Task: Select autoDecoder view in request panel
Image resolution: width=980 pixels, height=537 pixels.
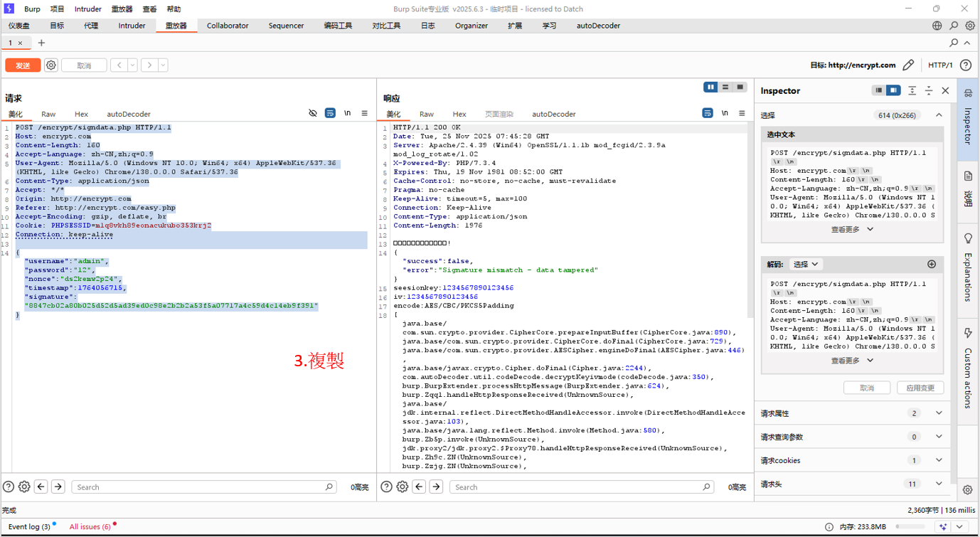Action: [129, 114]
